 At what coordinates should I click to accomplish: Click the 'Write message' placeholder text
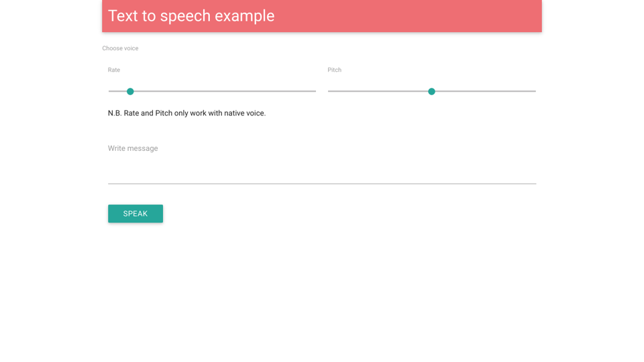point(133,148)
